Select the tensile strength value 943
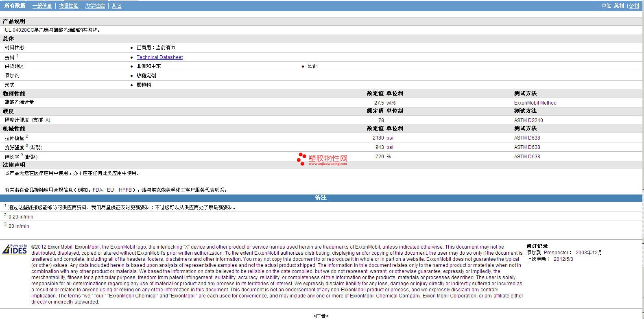 point(380,147)
